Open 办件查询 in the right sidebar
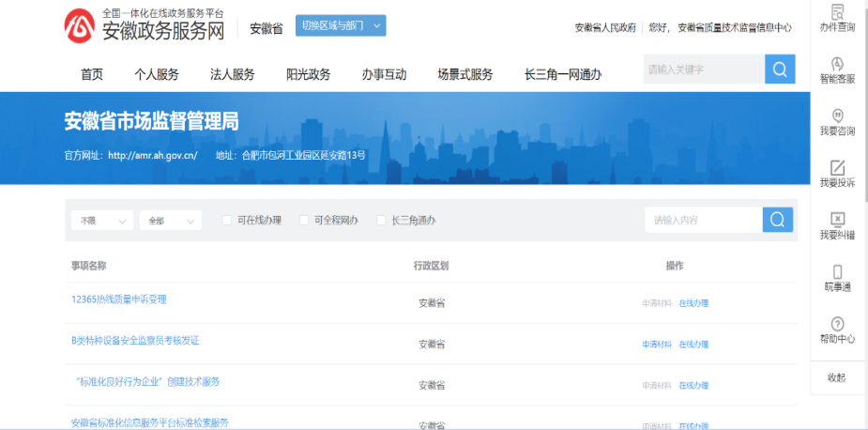The image size is (868, 430). coord(838,18)
